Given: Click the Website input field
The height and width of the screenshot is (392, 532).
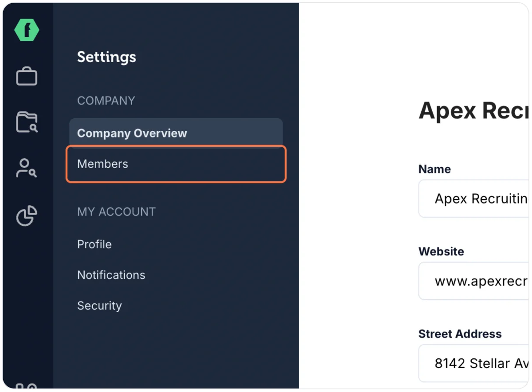Looking at the screenshot, I should (x=473, y=281).
